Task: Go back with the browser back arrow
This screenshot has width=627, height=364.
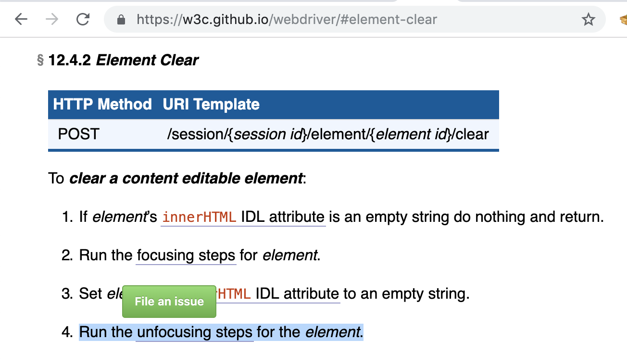Action: click(21, 19)
